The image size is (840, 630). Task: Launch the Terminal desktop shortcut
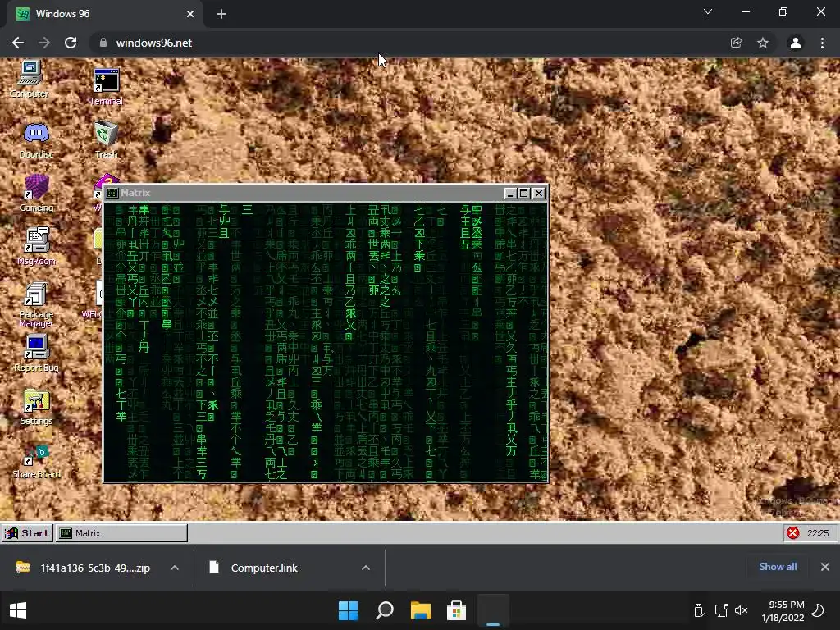coord(106,85)
